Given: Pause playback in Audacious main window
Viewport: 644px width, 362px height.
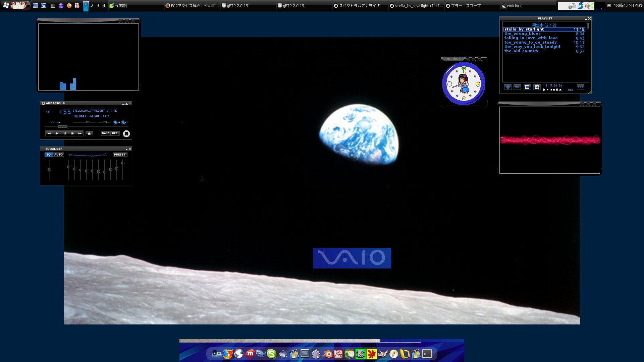Looking at the screenshot, I should point(65,133).
